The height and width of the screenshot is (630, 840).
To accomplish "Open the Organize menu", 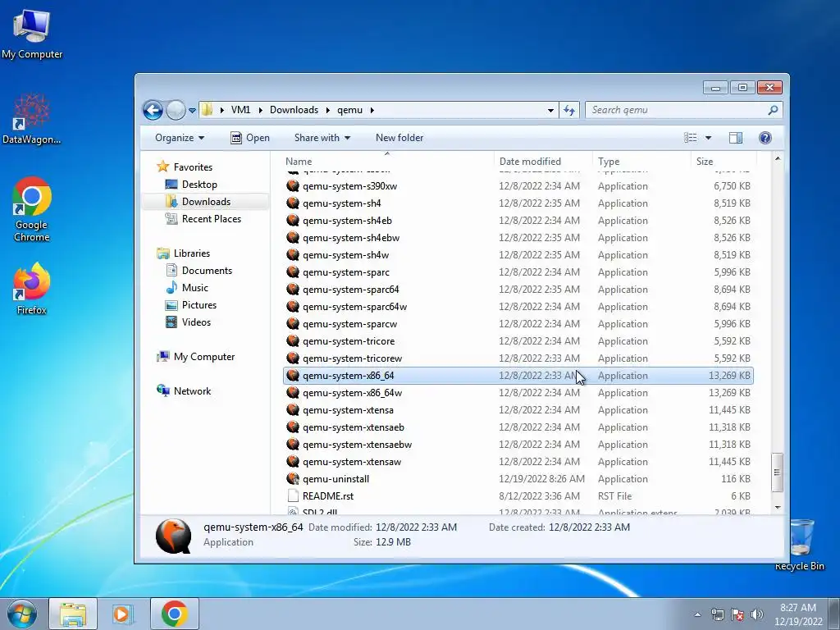I will point(180,138).
